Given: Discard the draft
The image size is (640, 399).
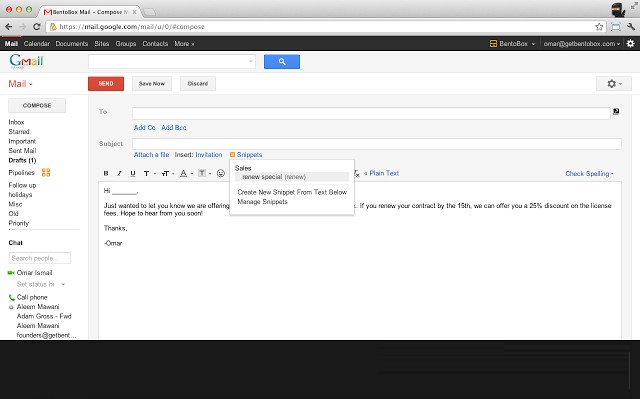Looking at the screenshot, I should pos(198,84).
